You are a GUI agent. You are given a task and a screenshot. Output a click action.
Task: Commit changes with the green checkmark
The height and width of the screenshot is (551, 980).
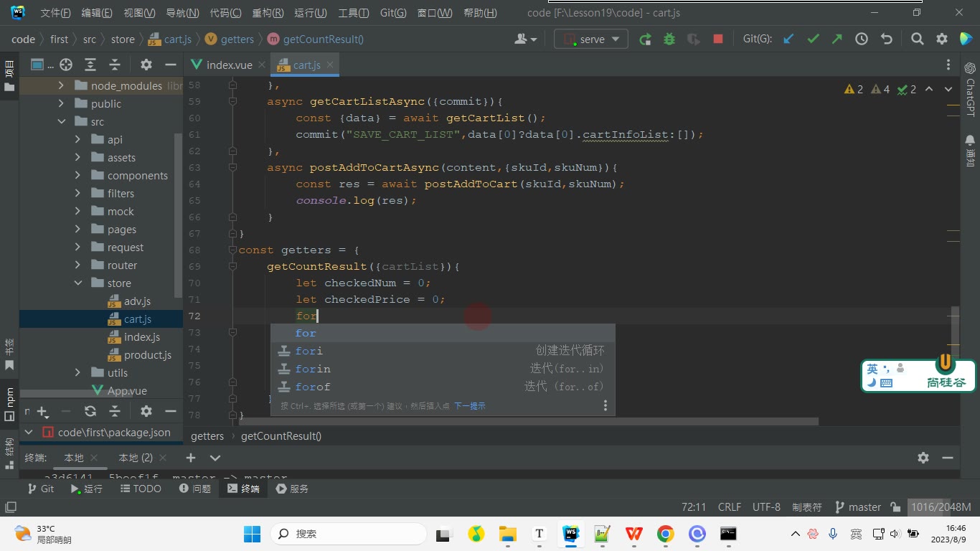pos(813,39)
